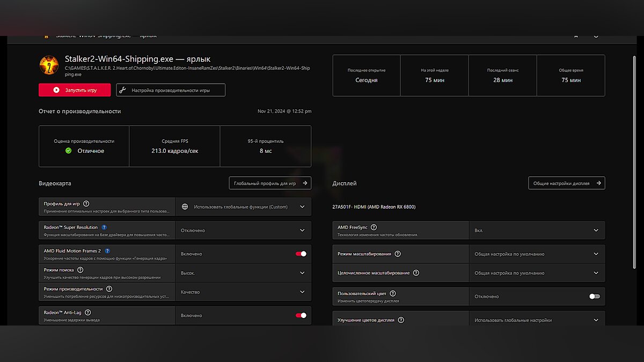The height and width of the screenshot is (362, 644).
Task: Disable AMD Fluid Motion Frames 2 toggle
Action: coord(301,254)
